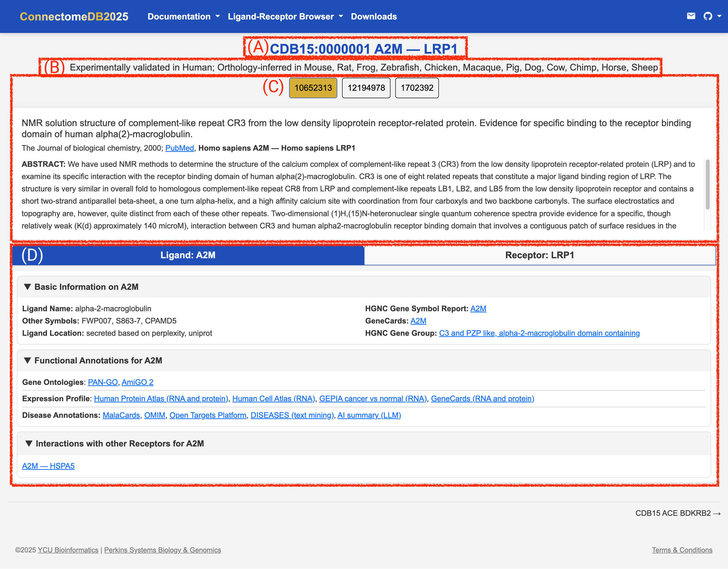Click the mail envelope icon
This screenshot has height=569, width=728.
691,16
